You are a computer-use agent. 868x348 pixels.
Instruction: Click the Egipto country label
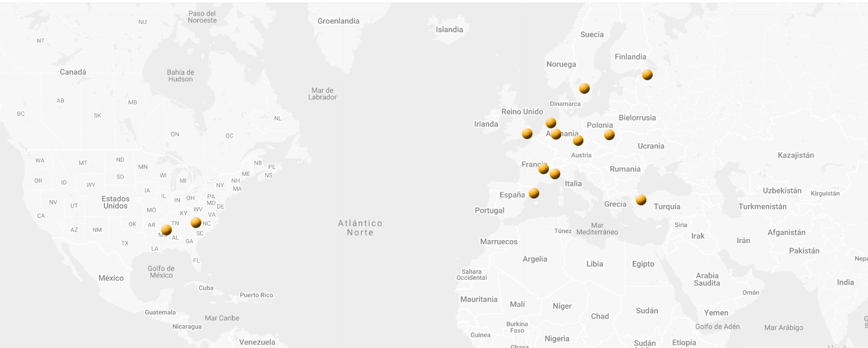[x=643, y=264]
